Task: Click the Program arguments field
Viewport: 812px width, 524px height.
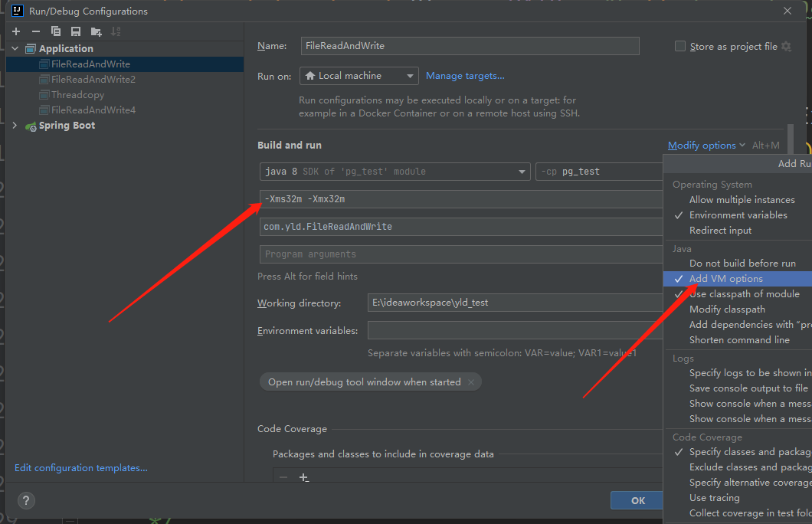Action: point(461,254)
